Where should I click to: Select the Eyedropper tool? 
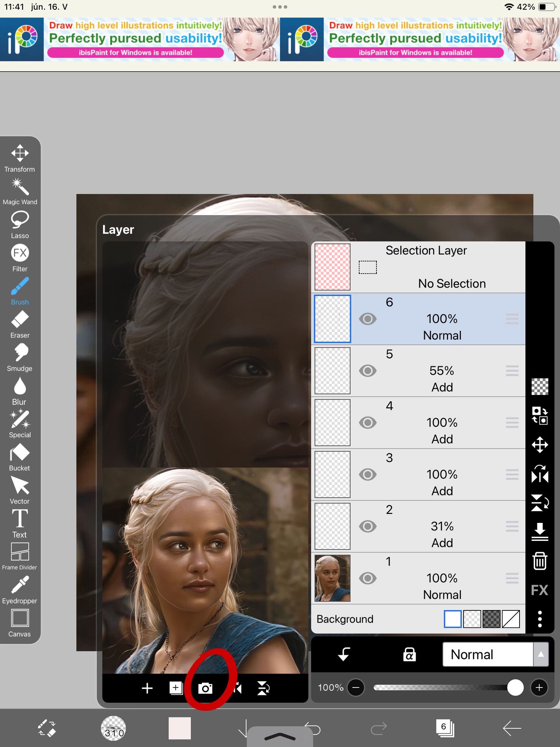pos(19,590)
